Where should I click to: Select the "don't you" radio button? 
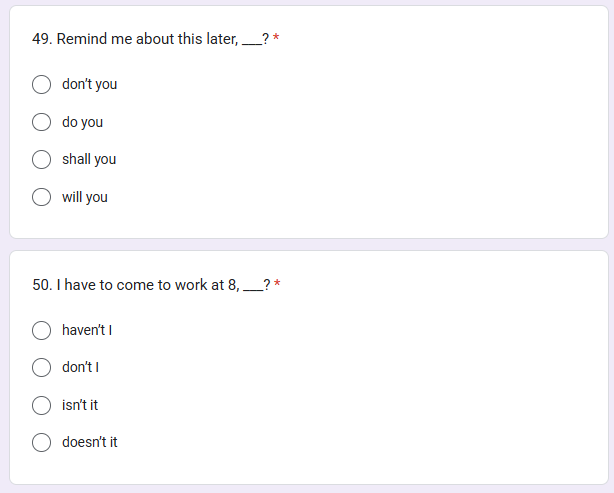(x=42, y=85)
